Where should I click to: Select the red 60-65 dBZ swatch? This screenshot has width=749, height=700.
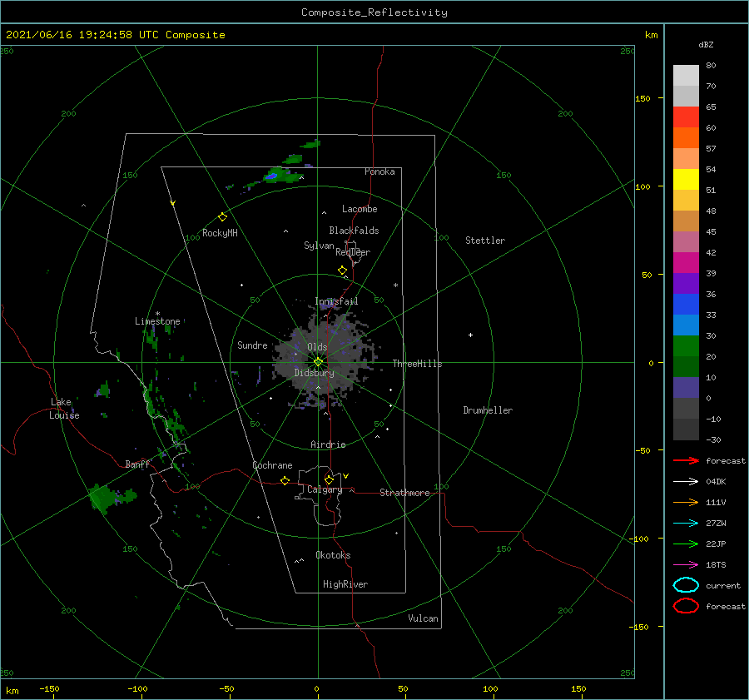[686, 117]
